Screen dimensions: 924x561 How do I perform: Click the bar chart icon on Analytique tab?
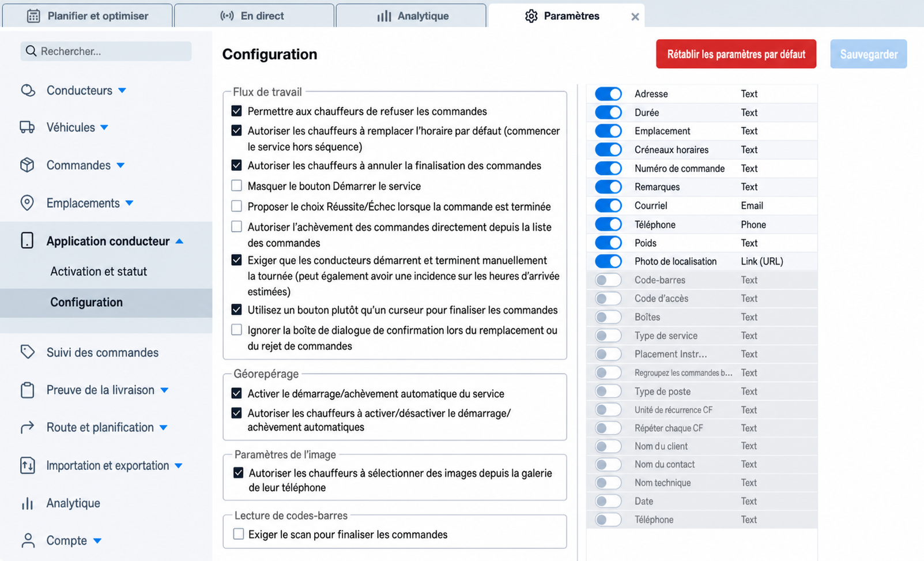pos(384,16)
